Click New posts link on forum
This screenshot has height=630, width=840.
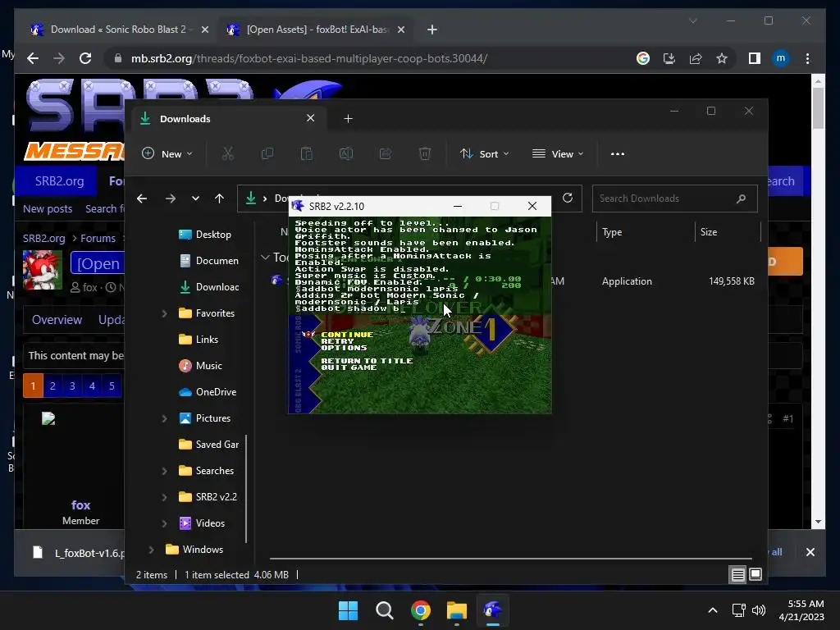tap(48, 209)
